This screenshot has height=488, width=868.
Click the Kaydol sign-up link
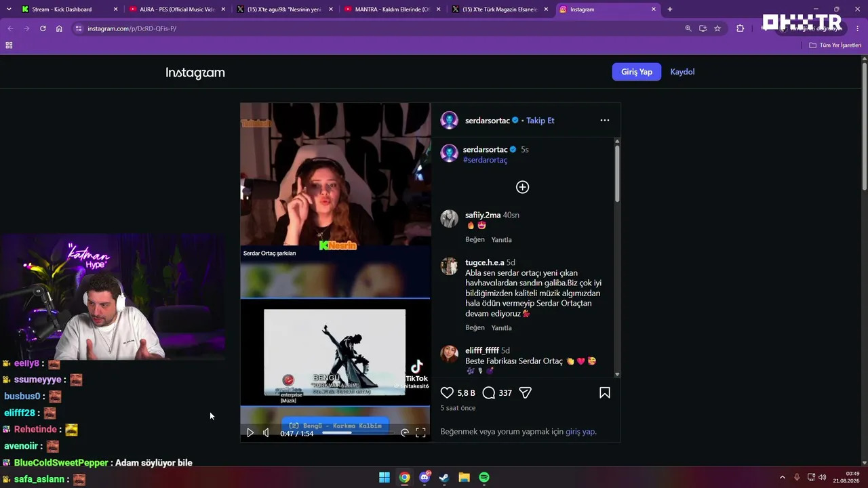(x=682, y=72)
